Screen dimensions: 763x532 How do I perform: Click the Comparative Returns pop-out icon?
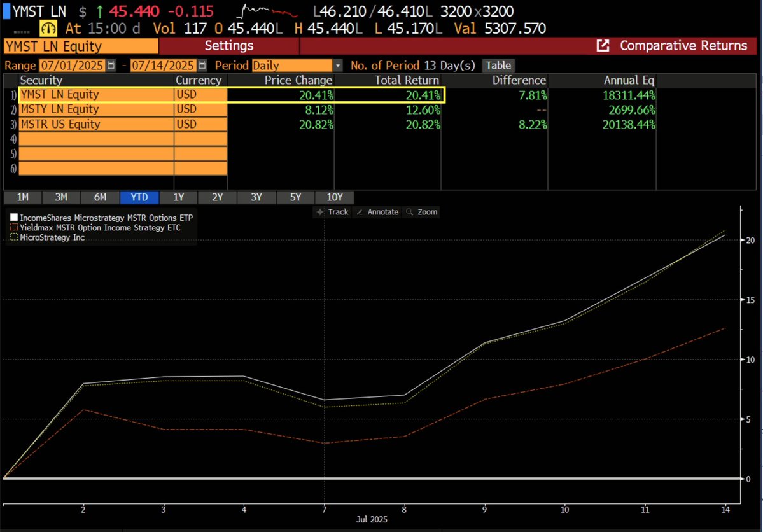603,46
